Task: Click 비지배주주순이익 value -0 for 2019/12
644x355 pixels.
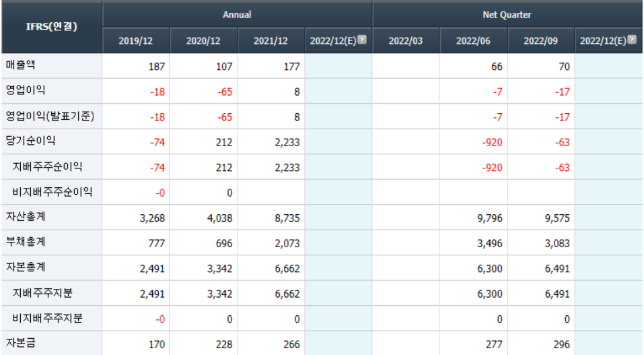Action: [x=159, y=193]
